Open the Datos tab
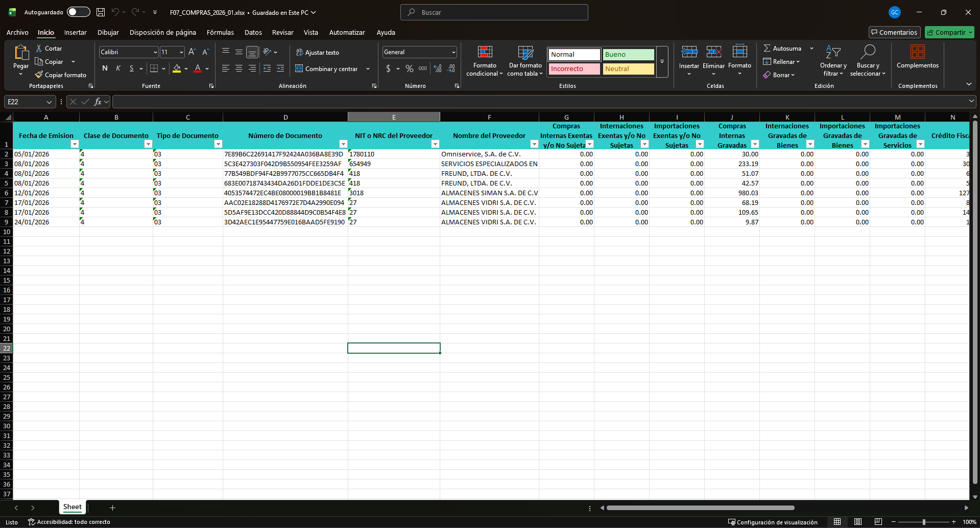The image size is (980, 528). pyautogui.click(x=253, y=32)
